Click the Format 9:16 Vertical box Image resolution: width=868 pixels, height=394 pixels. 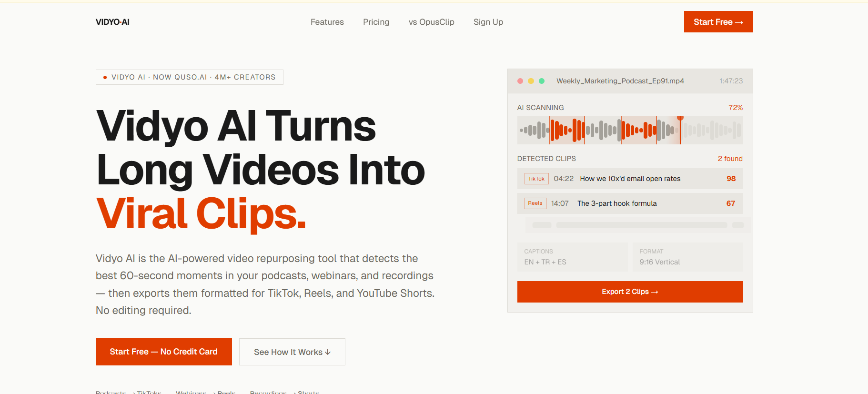click(x=688, y=257)
